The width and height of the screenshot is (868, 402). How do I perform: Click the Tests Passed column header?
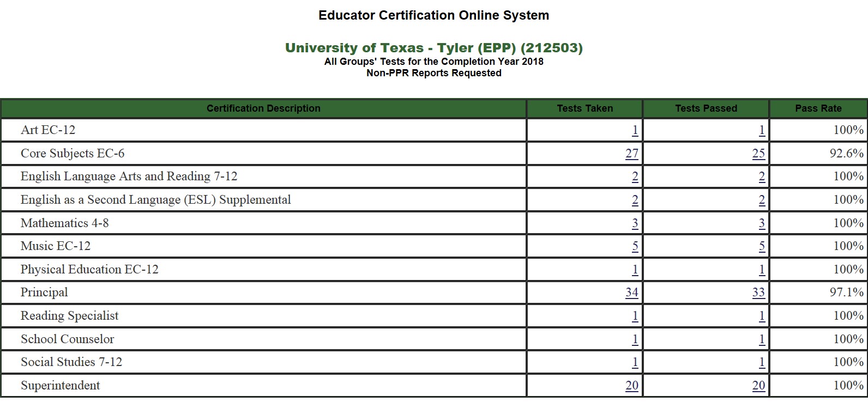tap(706, 108)
